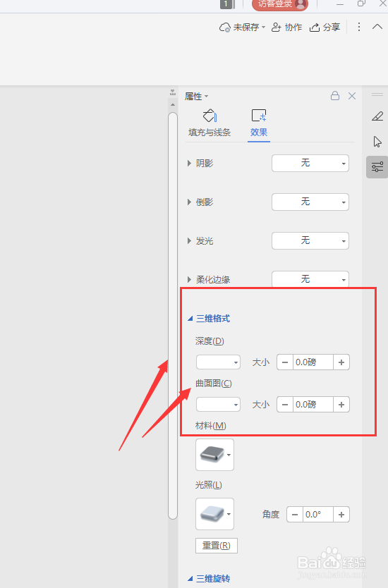Click the 深度 size input field

[x=313, y=362]
